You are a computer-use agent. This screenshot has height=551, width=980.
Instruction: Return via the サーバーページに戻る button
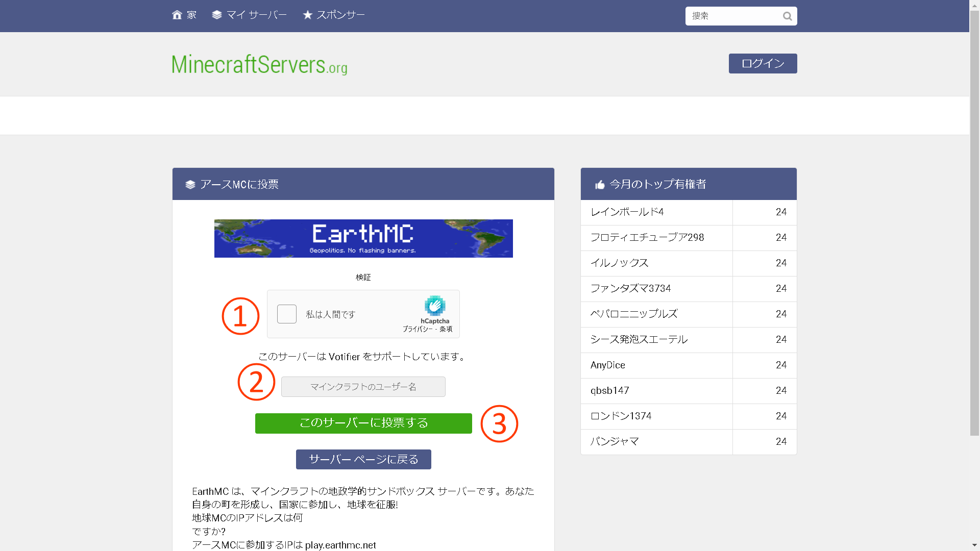tap(363, 459)
